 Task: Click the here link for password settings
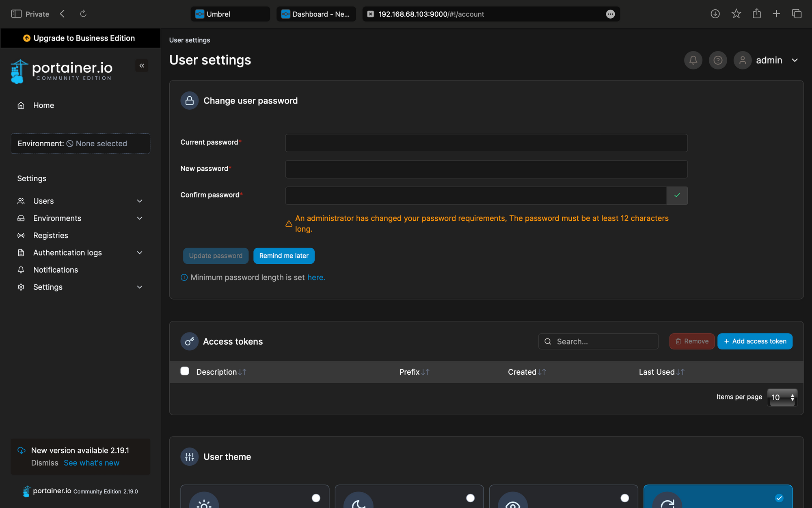tap(316, 277)
